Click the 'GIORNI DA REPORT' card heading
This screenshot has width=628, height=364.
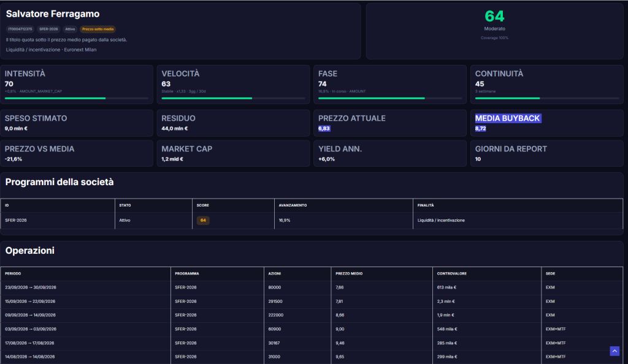(x=511, y=149)
